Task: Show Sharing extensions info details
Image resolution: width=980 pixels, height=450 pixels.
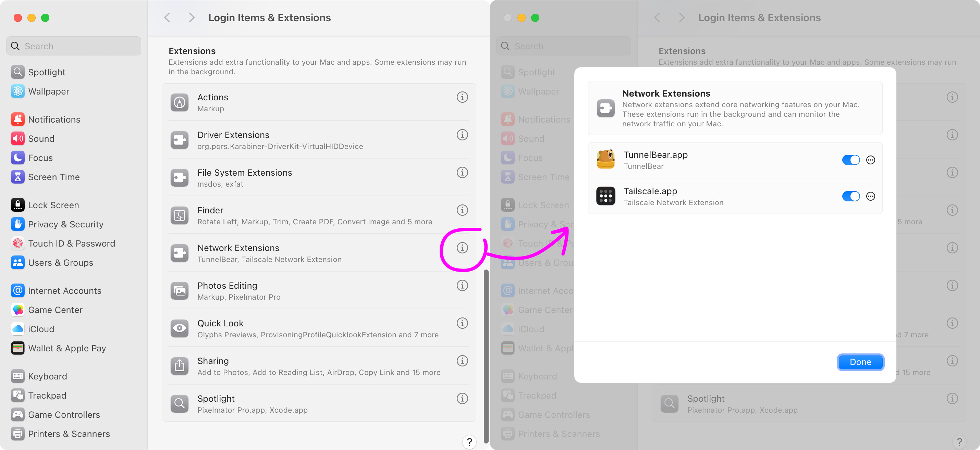Action: 462,361
